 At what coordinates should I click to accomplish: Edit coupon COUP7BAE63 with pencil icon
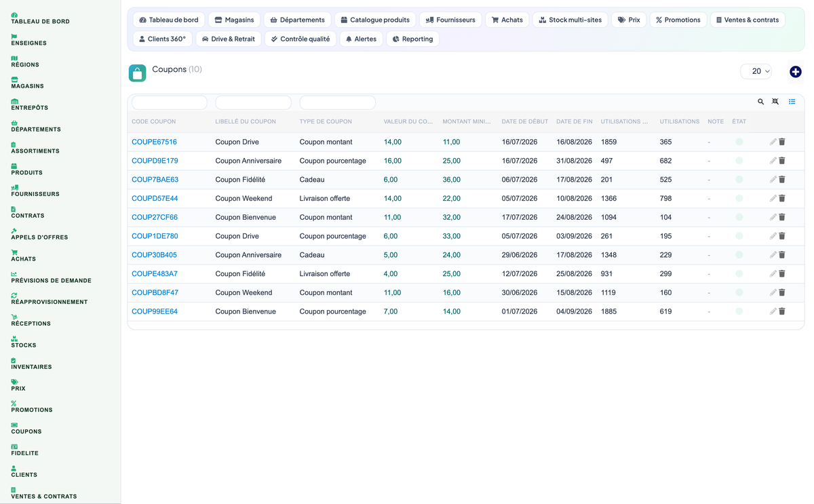(773, 180)
